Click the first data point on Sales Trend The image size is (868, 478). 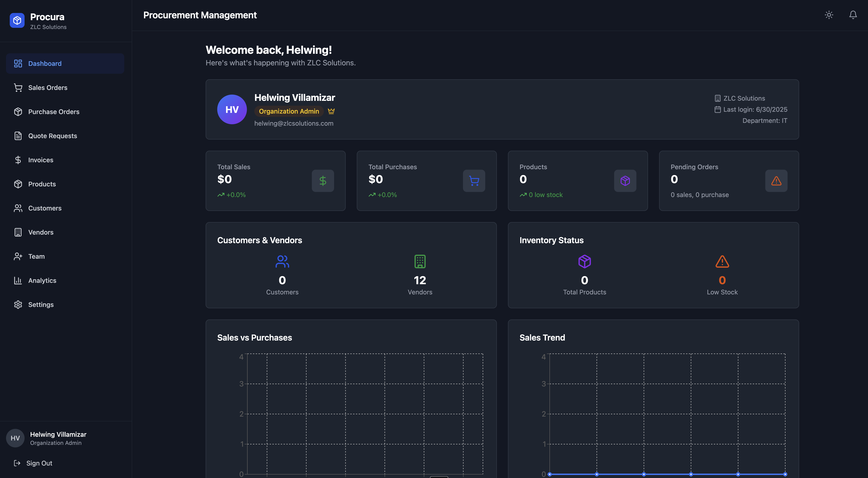click(550, 474)
